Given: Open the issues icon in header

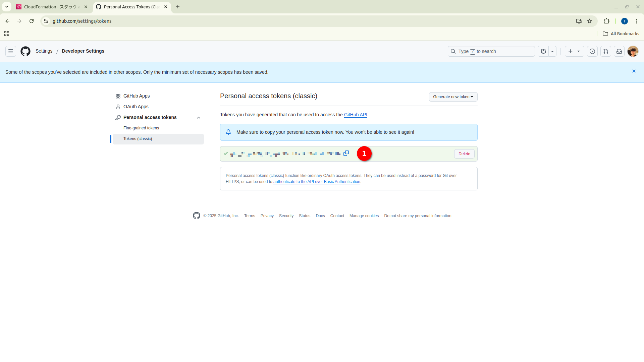Looking at the screenshot, I should point(592,51).
